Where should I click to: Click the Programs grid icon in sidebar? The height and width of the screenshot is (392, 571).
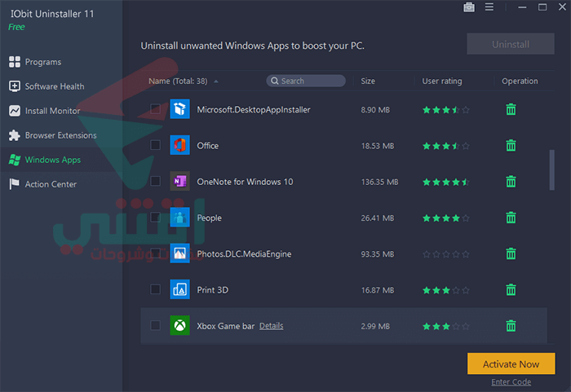(x=15, y=62)
